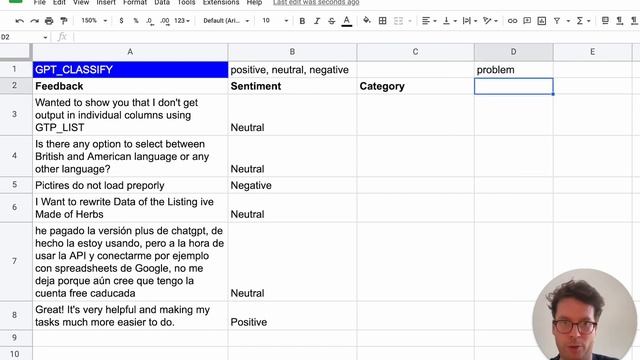Open the Insert menu
Viewport: 640px width, 360px height.
point(106,2)
